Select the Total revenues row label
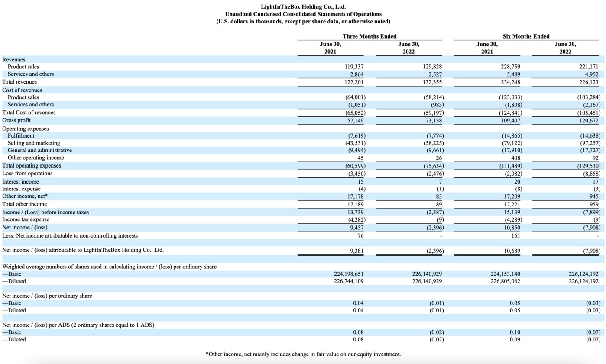The height and width of the screenshot is (364, 606). coord(19,82)
